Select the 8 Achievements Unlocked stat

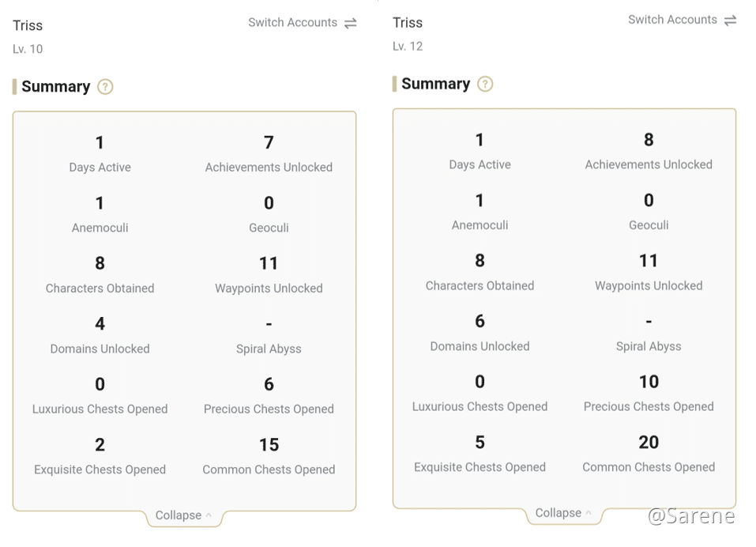click(x=649, y=151)
